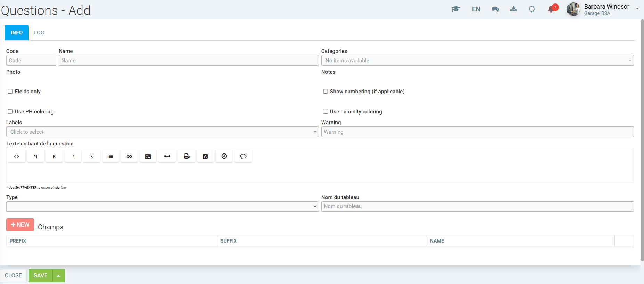Screen dimensions: 644x284
Task: Click the graduation cap tutorial icon
Action: click(456, 9)
